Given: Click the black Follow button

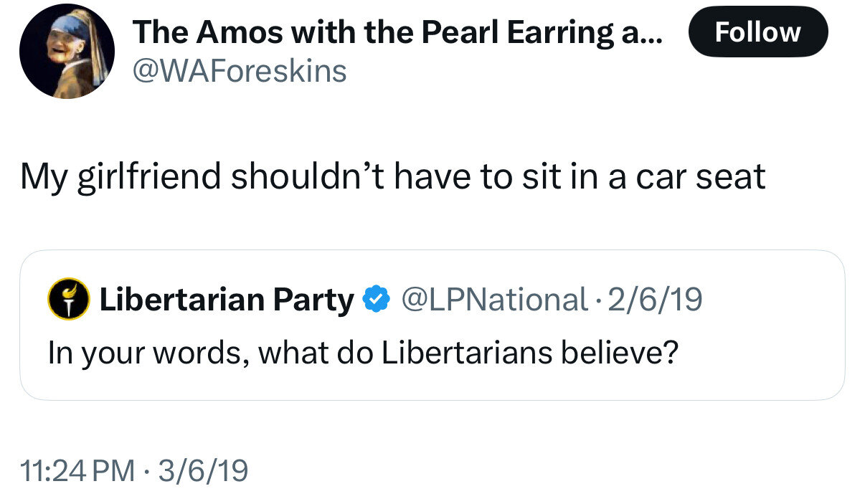Looking at the screenshot, I should tap(757, 32).
